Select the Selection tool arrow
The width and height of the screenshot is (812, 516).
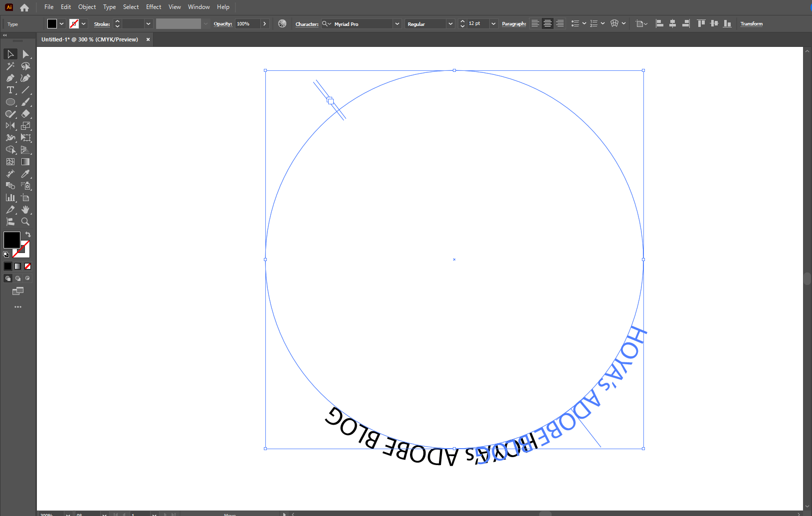10,54
